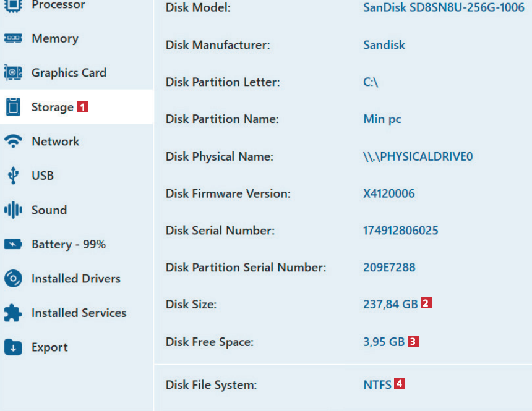The width and height of the screenshot is (532, 411).
Task: Click the disk serial number 174912806025
Action: (x=400, y=231)
